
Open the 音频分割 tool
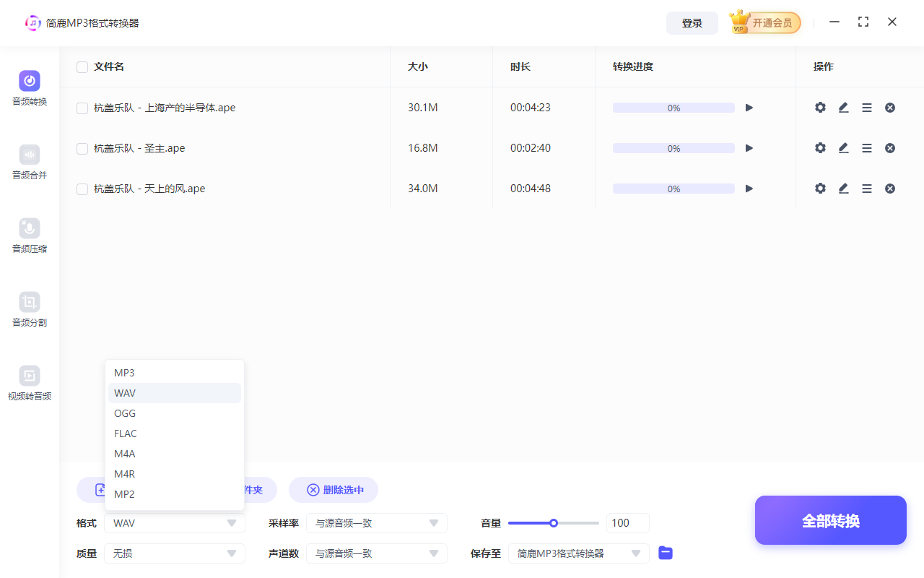(x=29, y=310)
